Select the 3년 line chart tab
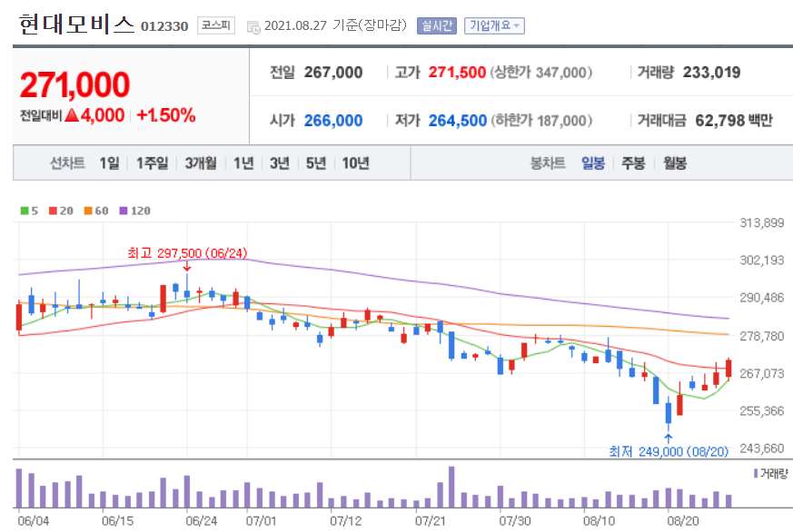The image size is (793, 532). coord(280,163)
